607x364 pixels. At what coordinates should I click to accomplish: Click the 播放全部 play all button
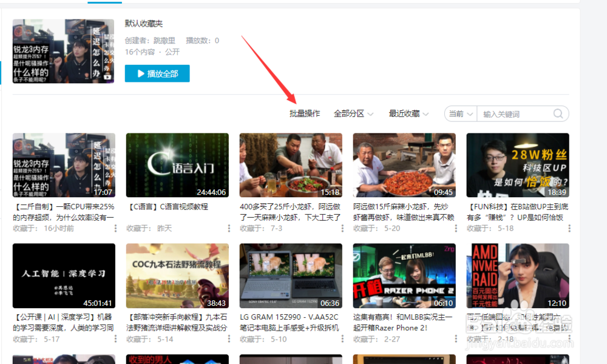click(157, 73)
